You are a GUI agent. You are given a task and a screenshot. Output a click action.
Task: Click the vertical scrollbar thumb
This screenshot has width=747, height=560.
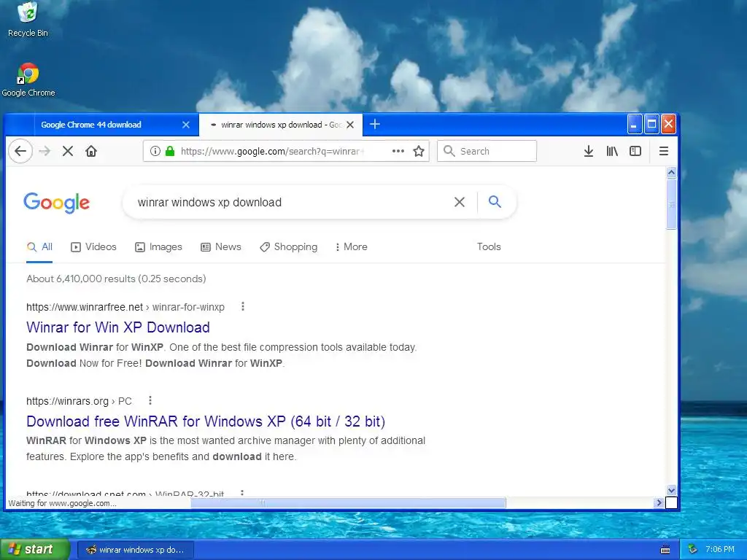click(671, 204)
